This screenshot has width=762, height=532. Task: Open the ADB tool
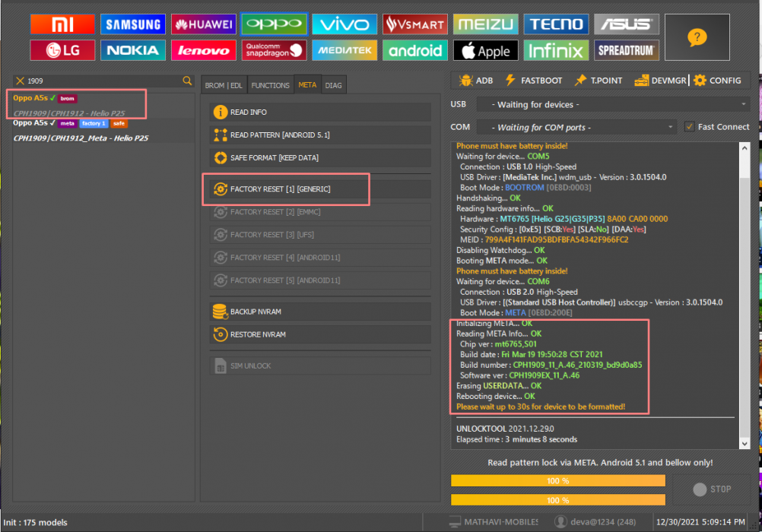coord(476,81)
